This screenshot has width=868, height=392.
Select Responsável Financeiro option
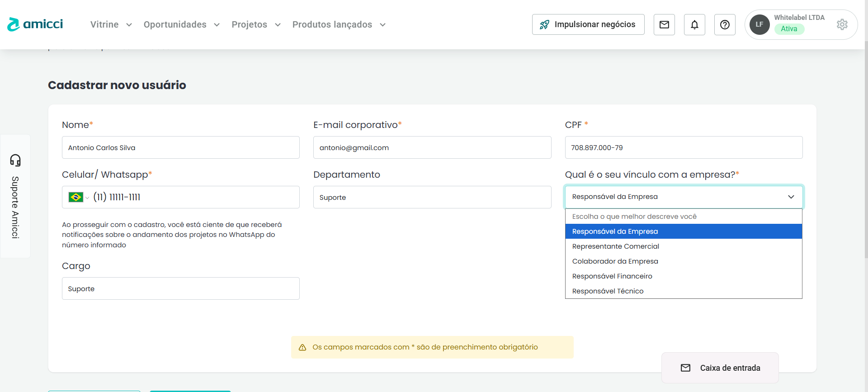click(612, 276)
